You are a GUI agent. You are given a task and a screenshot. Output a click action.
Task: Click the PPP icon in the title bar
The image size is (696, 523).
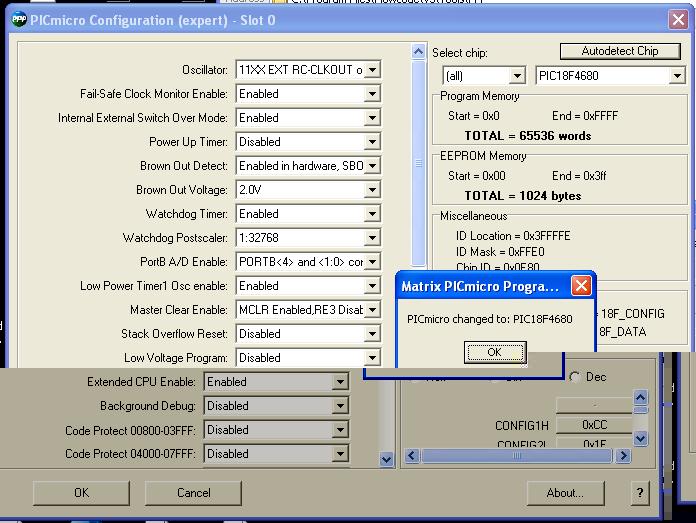pos(19,20)
